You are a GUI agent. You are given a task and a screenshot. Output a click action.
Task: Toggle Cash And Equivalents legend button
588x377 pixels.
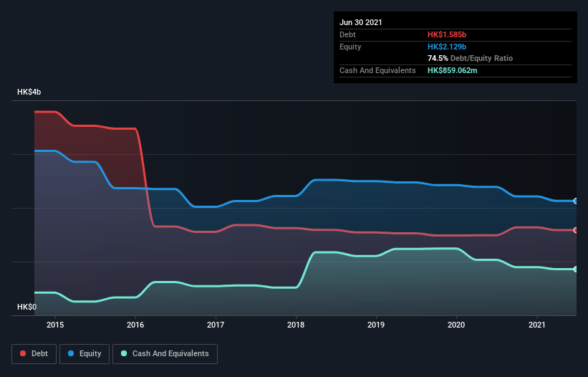coord(165,354)
